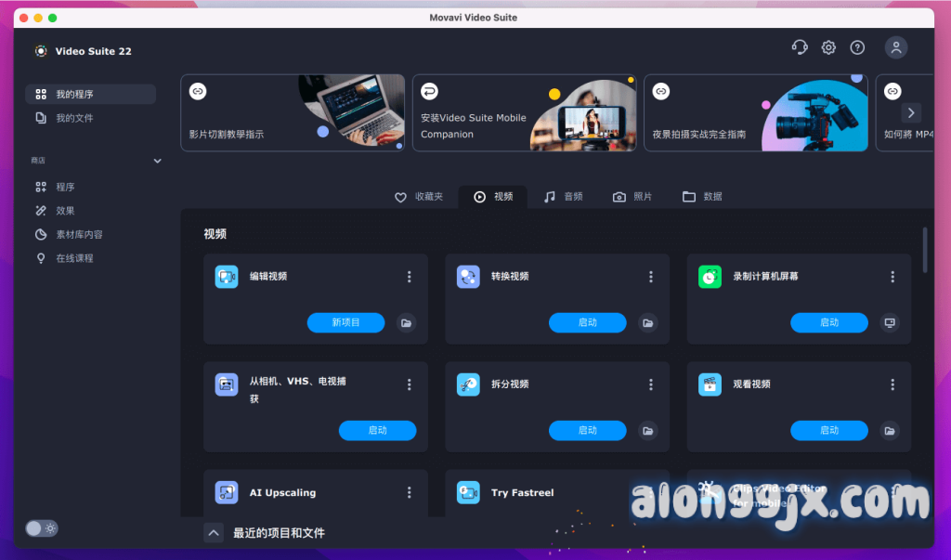Switch to the 收藏夹 tab
This screenshot has height=560, width=951.
[419, 197]
